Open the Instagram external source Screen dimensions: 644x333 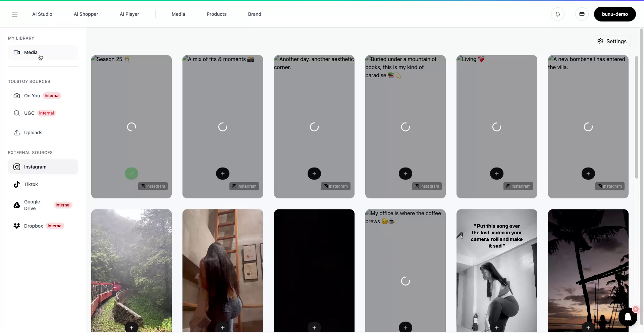[35, 167]
